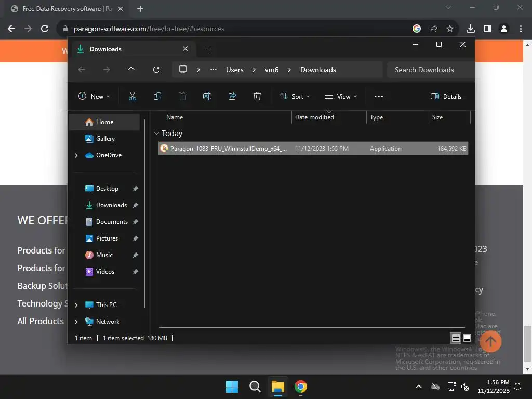
Task: Click the Explorer forward arrow
Action: 107,70
